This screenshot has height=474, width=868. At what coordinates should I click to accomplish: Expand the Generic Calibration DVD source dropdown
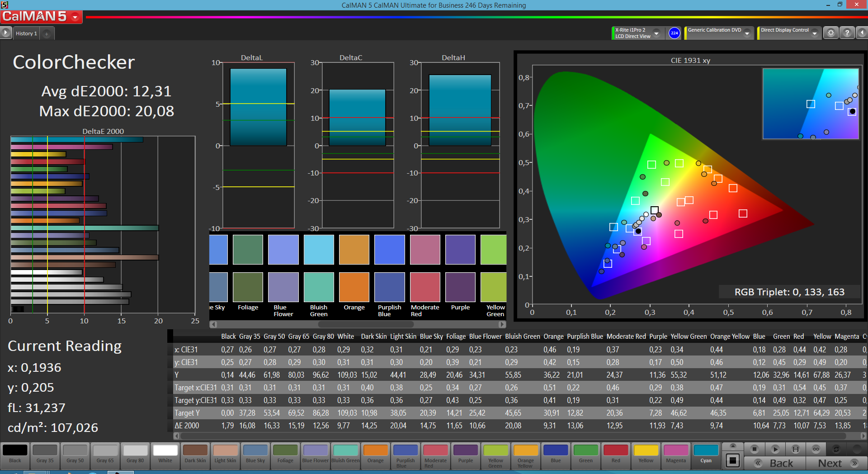747,33
